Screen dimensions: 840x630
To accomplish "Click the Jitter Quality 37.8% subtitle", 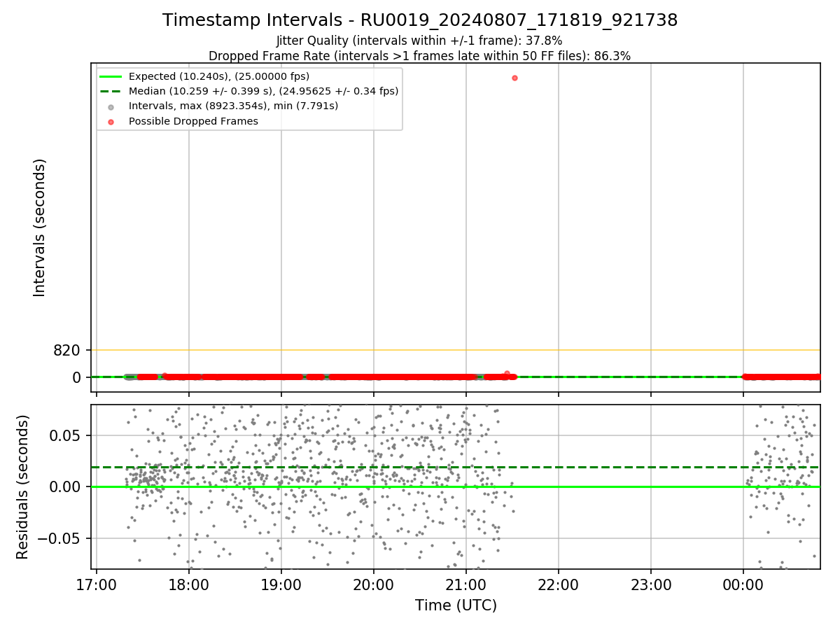I will (419, 41).
